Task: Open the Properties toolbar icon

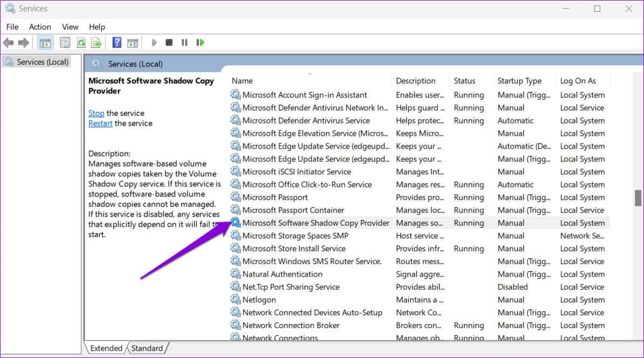Action: click(x=65, y=43)
